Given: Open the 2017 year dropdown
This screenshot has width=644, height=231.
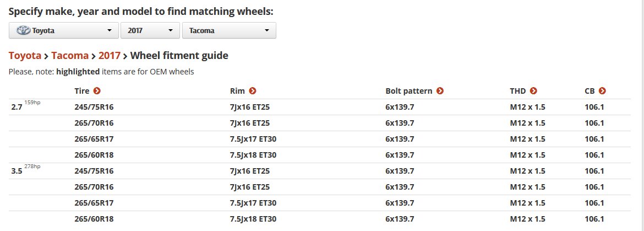Looking at the screenshot, I should click(x=150, y=30).
